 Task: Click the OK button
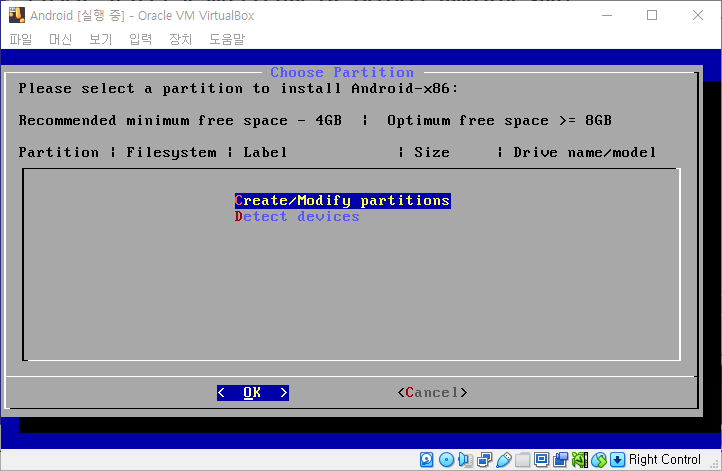(253, 393)
